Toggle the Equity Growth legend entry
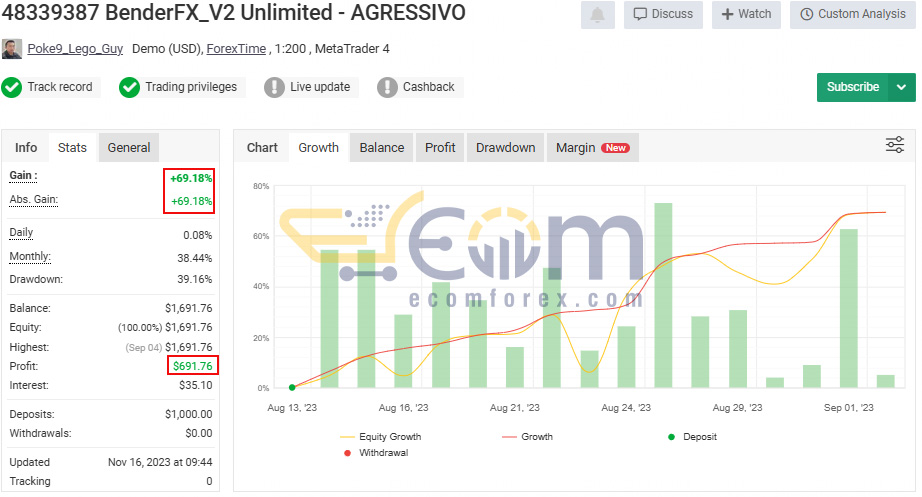 pos(380,437)
